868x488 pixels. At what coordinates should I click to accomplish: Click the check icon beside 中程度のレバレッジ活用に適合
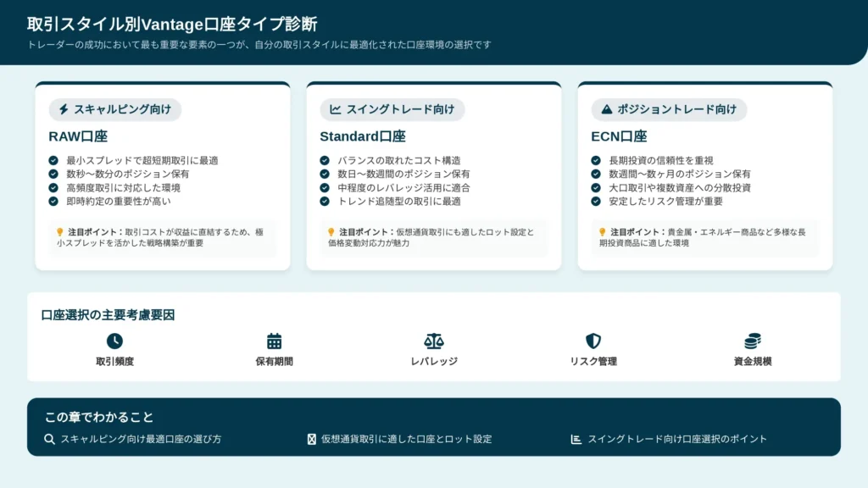(x=325, y=187)
